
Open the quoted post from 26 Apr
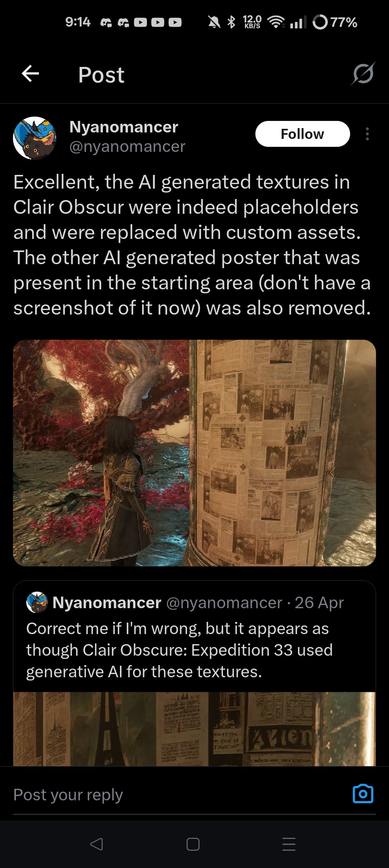[194, 637]
